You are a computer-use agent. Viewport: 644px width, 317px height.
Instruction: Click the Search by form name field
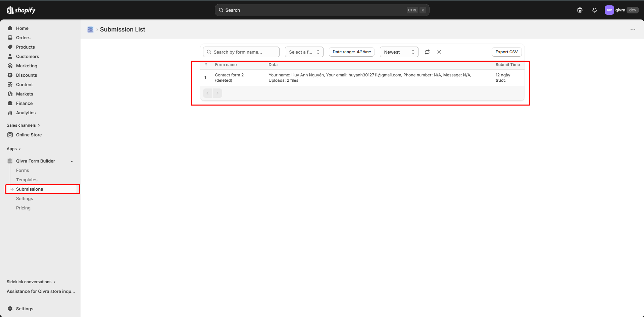pos(241,52)
